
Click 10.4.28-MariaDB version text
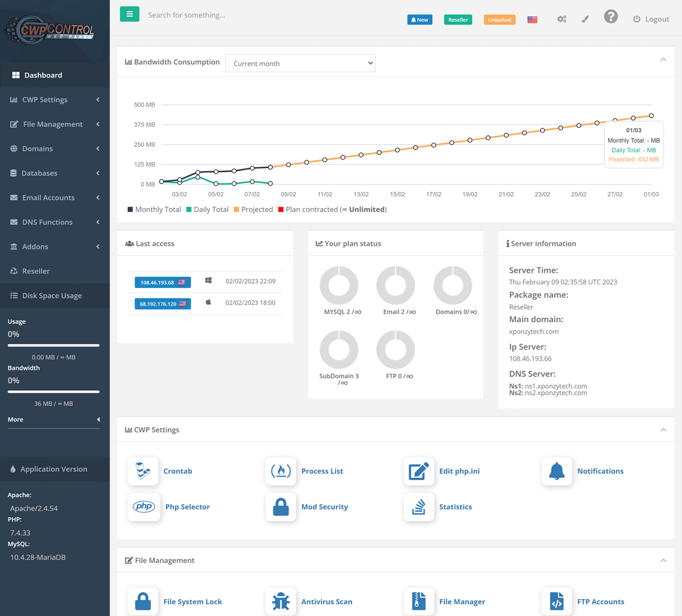(x=38, y=557)
